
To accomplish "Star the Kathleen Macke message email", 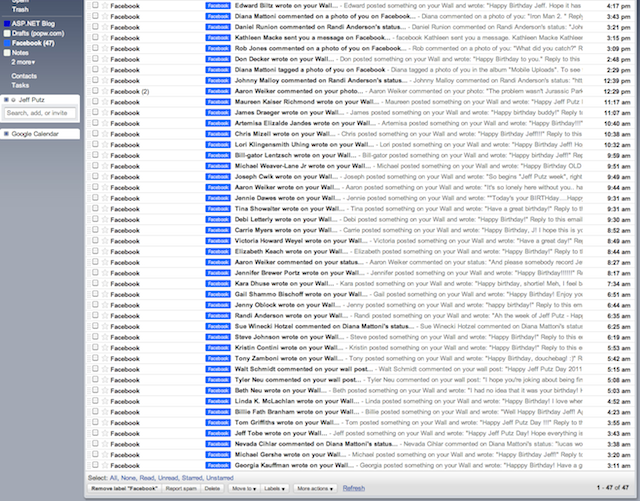I will [105, 38].
